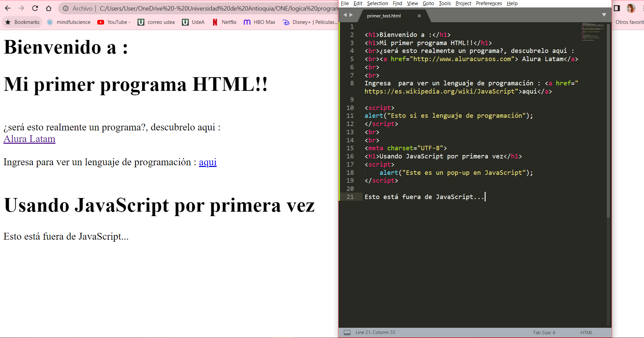
Task: Click line number 18 in the gutter
Action: pyautogui.click(x=350, y=173)
